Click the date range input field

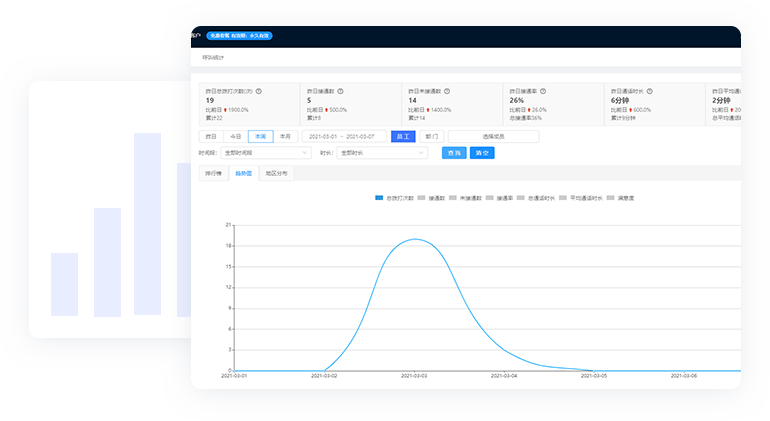344,136
